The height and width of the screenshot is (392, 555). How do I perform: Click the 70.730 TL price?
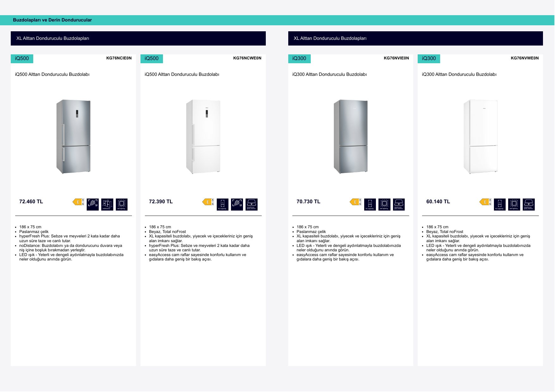click(x=309, y=202)
